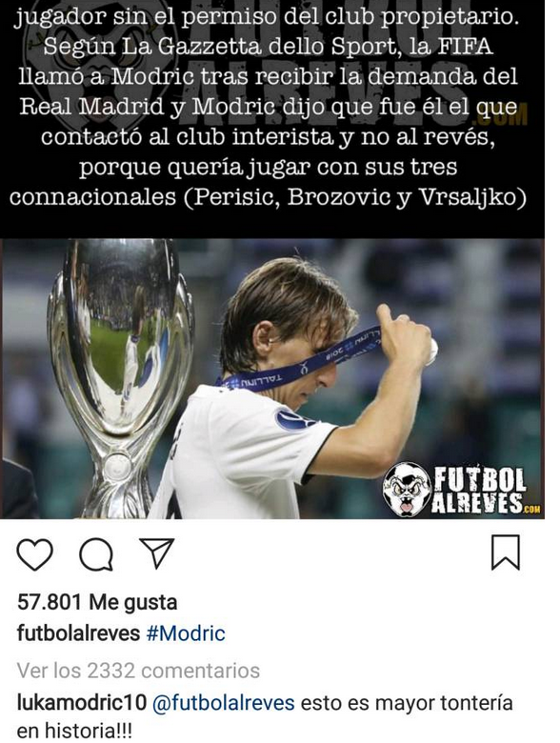Click the Futbol Alreves ball mascot logo
The width and height of the screenshot is (560, 743).
click(406, 490)
